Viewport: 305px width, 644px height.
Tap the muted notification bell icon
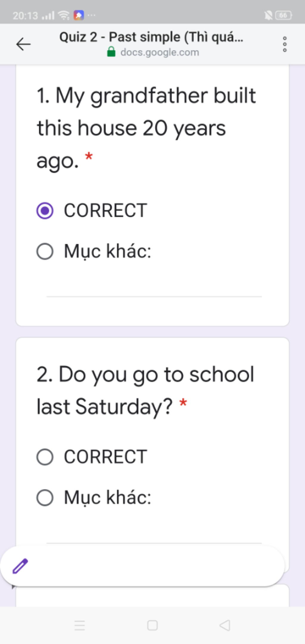coord(268,15)
